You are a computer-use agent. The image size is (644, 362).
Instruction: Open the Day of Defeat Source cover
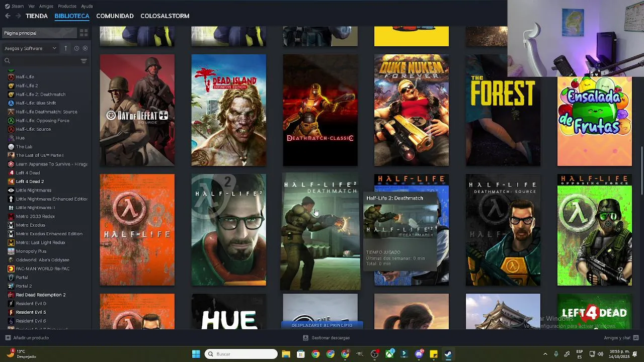click(x=137, y=110)
